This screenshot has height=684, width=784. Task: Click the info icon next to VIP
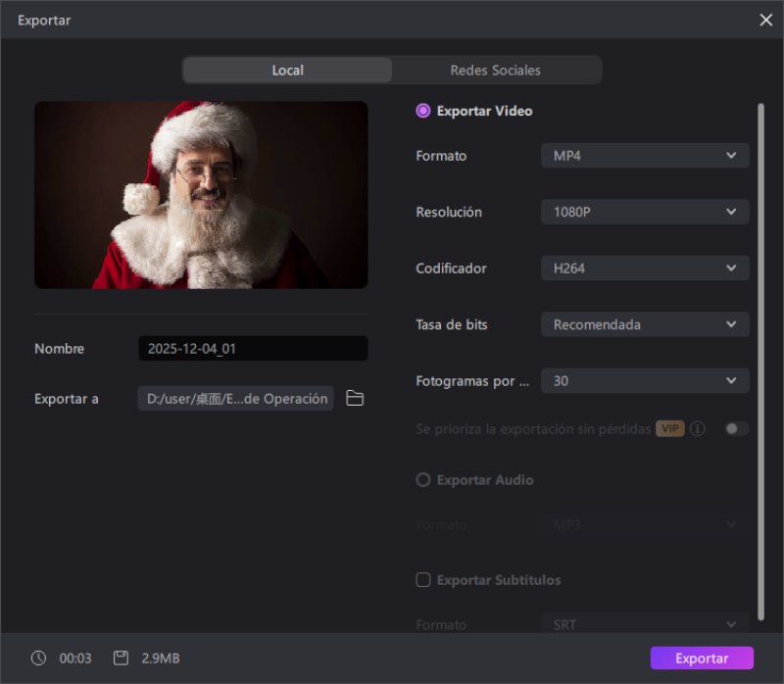pyautogui.click(x=696, y=428)
